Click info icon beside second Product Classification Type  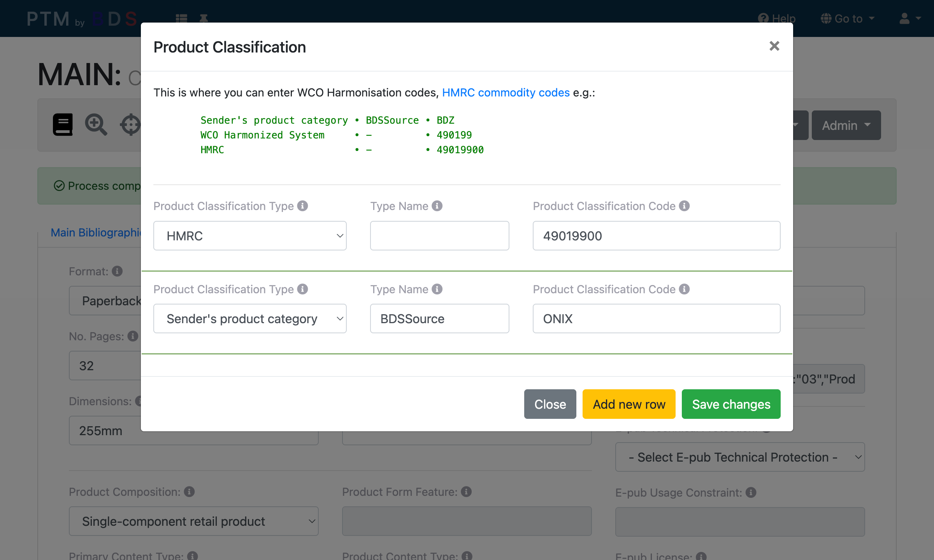[x=302, y=289]
